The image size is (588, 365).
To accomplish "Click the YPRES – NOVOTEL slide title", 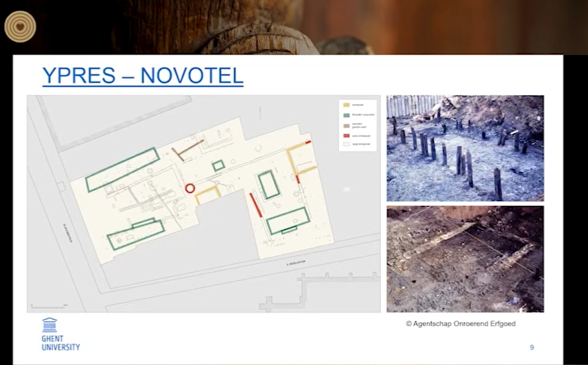I will click(x=143, y=76).
